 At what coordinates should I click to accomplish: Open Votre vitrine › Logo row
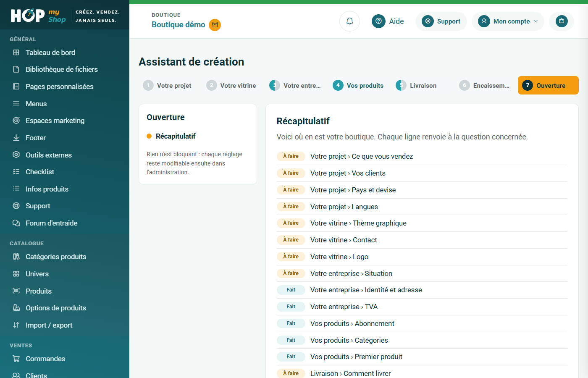(x=422, y=257)
